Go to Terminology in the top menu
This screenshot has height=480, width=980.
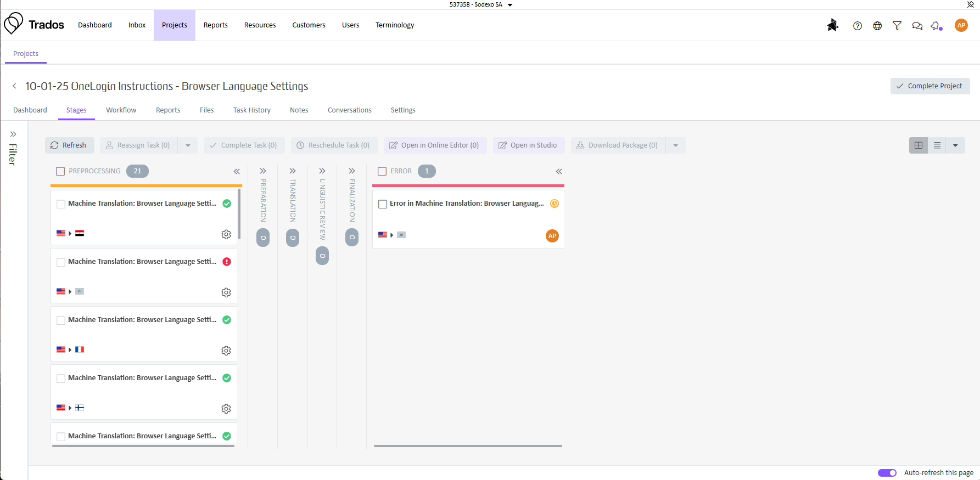click(395, 25)
